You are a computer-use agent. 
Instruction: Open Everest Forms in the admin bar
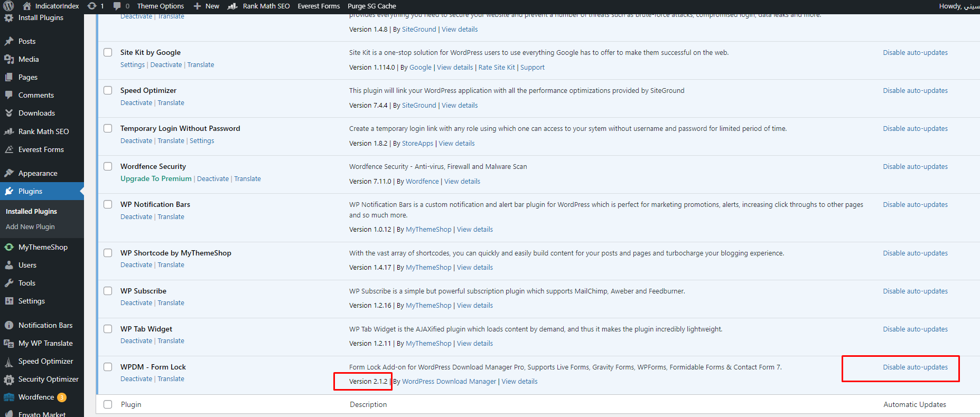coord(319,6)
